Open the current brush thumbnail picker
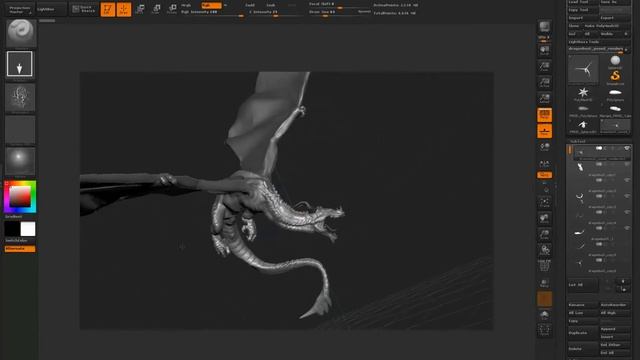 (21, 33)
